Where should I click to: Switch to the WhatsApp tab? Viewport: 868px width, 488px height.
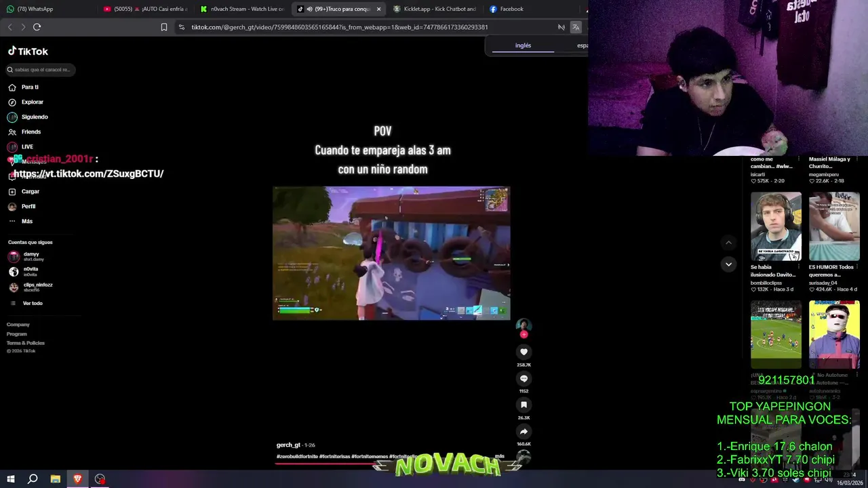49,9
